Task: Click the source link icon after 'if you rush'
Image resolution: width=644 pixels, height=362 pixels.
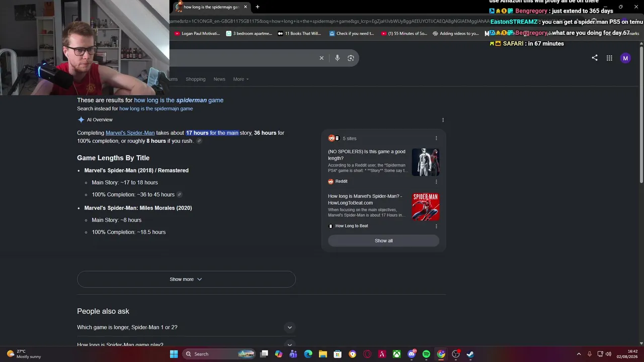Action: pyautogui.click(x=199, y=141)
